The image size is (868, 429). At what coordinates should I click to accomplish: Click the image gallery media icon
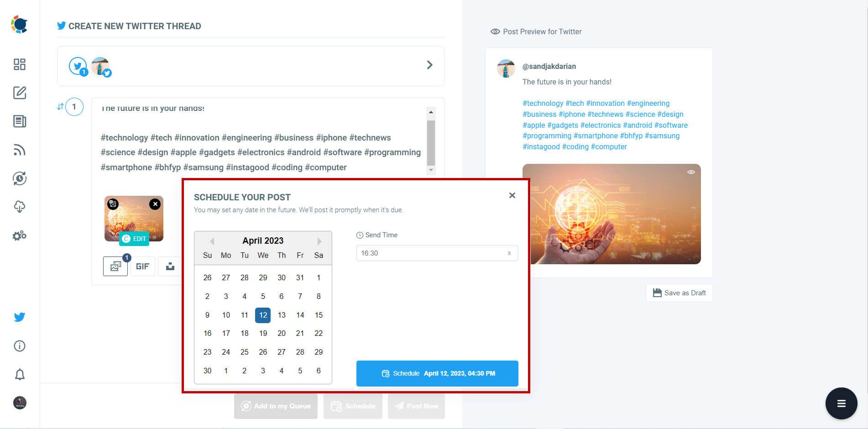coord(115,266)
